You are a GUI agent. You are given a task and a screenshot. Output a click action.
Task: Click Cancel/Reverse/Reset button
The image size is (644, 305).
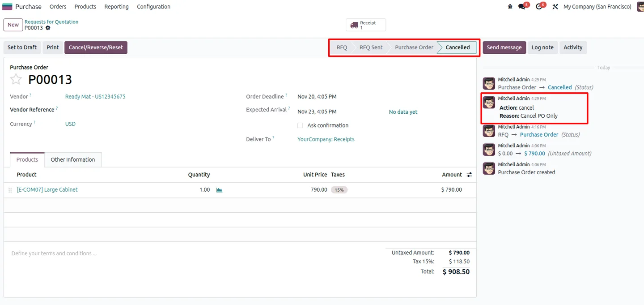96,47
